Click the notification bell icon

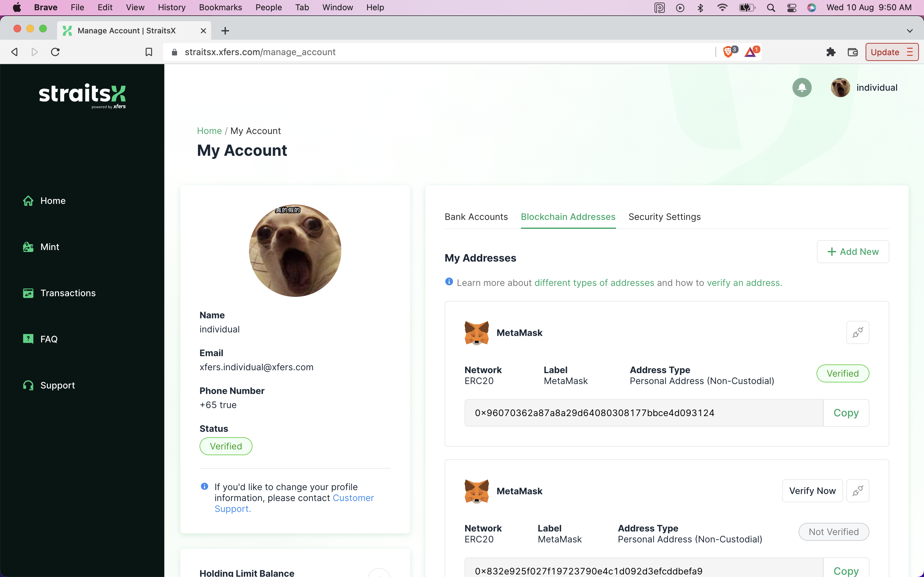tap(801, 88)
